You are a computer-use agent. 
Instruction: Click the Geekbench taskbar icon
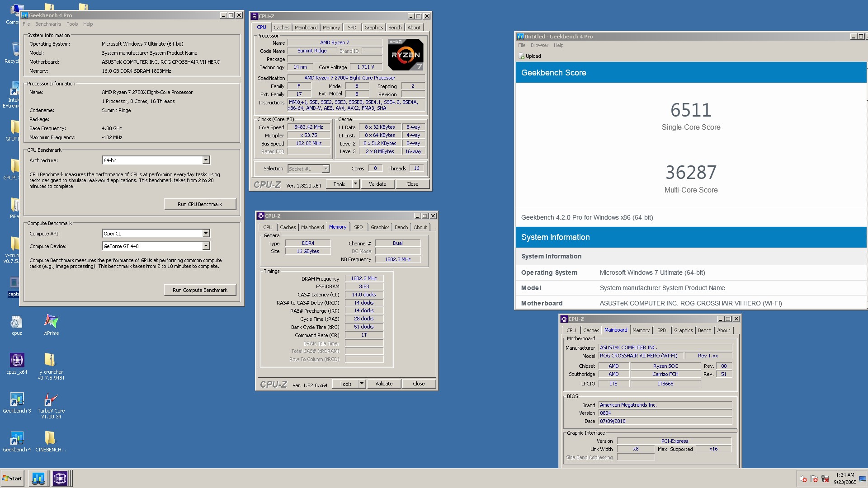click(38, 478)
